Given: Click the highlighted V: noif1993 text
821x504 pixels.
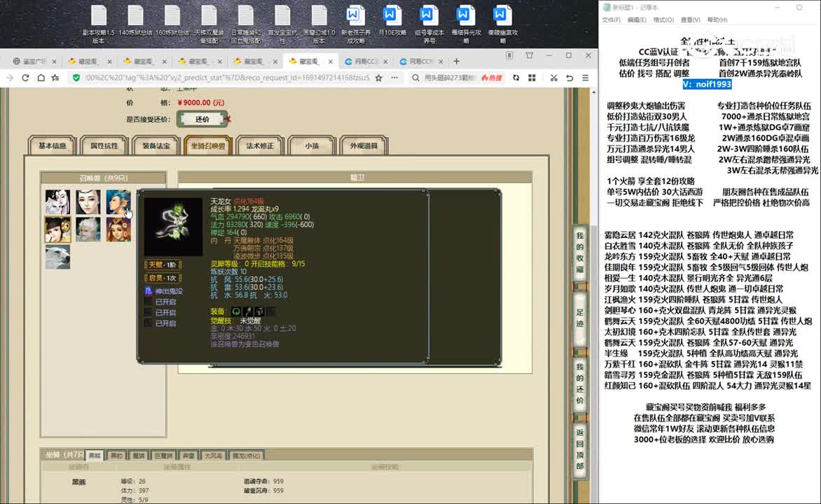Looking at the screenshot, I should (707, 84).
